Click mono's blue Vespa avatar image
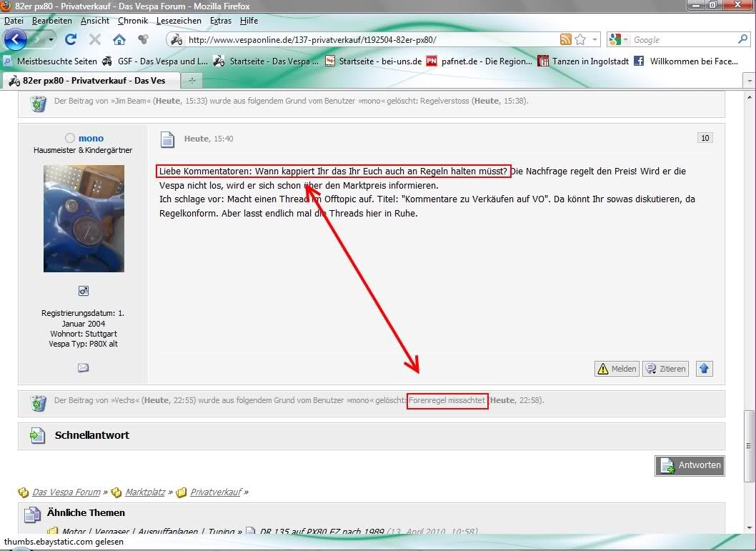Screen dimensions: 756x551 tap(84, 218)
